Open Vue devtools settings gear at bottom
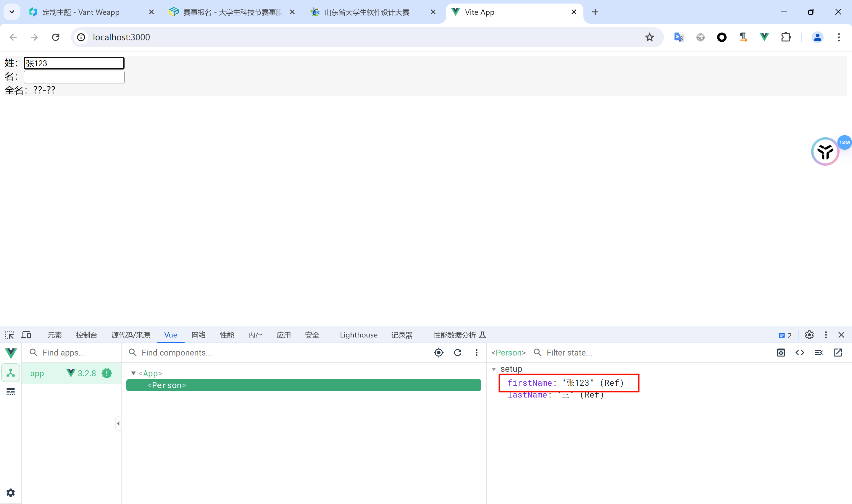Screen dimensions: 852x504 [11, 492]
